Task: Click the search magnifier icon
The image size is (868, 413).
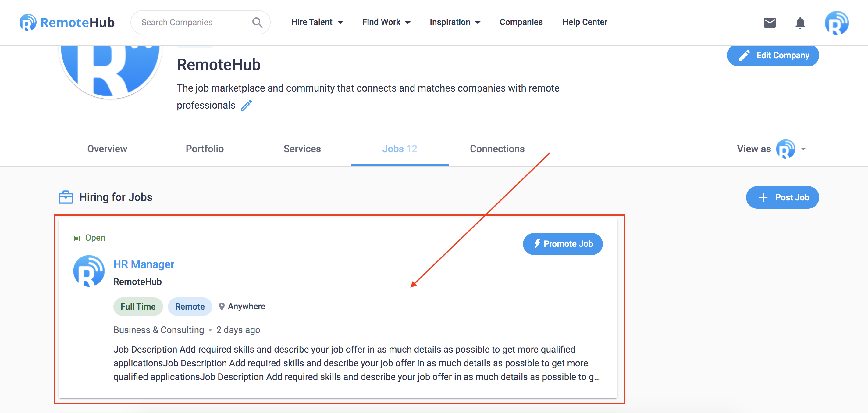Action: [258, 23]
